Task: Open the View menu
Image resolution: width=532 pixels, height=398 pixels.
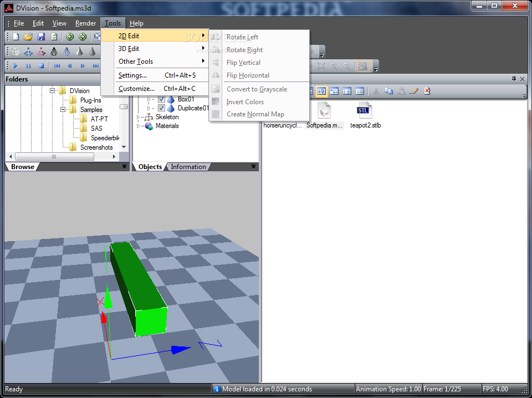Action: [59, 23]
